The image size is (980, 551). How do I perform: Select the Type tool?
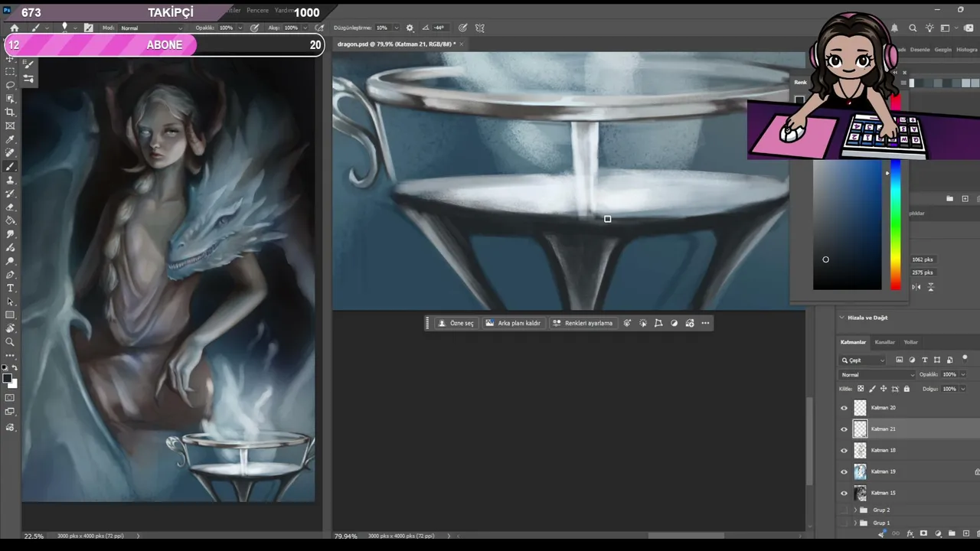(10, 289)
